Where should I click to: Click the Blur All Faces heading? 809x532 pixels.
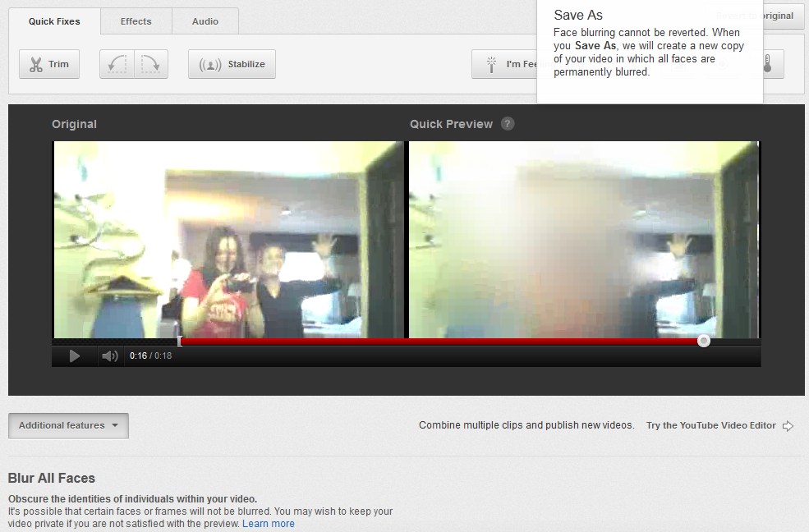(52, 478)
